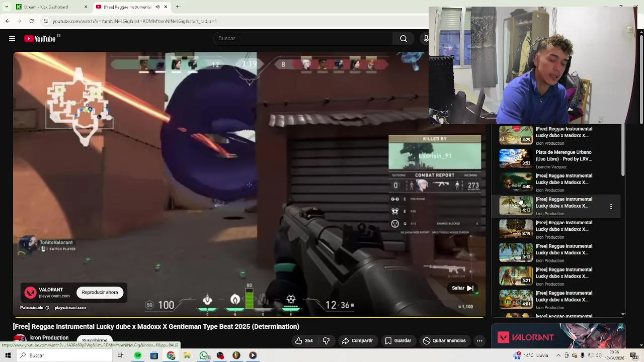The height and width of the screenshot is (362, 644).
Task: Start voice search with the microphone icon
Action: point(426,39)
